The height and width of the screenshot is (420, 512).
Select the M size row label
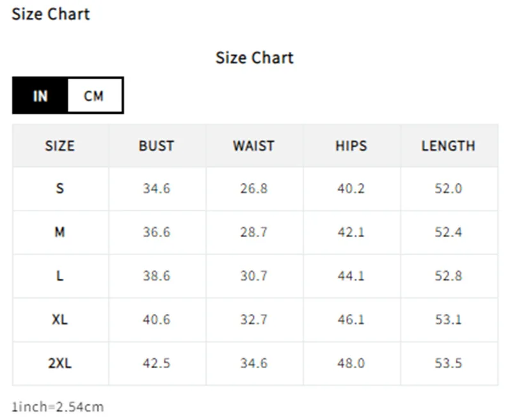tap(60, 232)
